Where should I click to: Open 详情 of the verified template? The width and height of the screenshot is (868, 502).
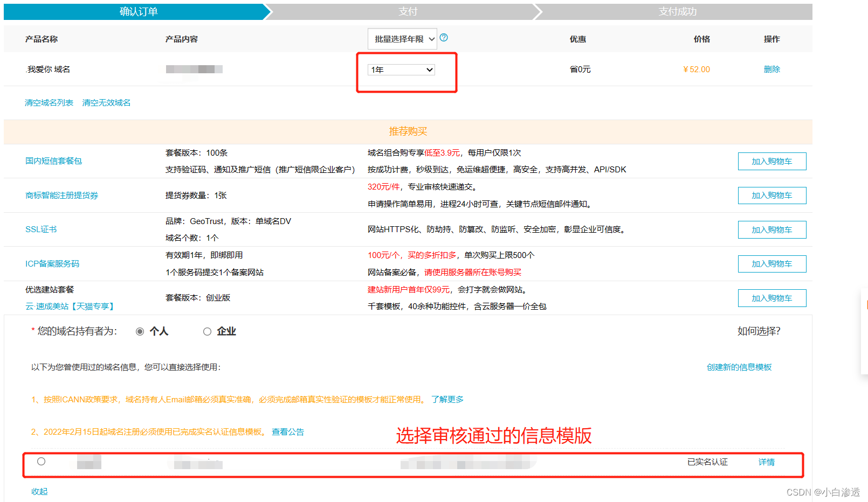point(766,462)
